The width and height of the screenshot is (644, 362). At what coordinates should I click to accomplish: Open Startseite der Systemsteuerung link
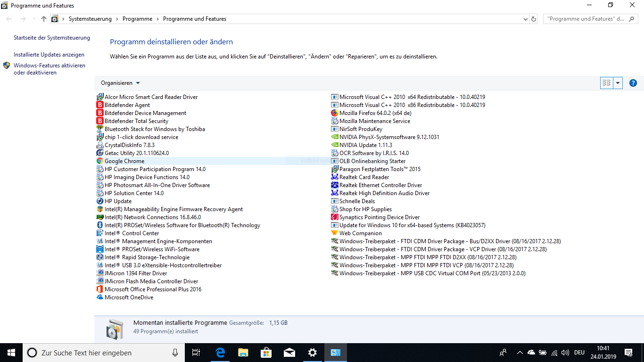click(52, 38)
